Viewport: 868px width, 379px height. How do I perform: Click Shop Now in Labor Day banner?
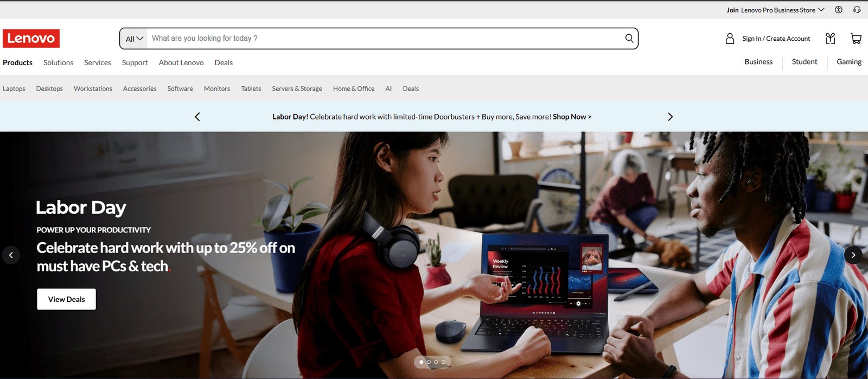pos(572,117)
